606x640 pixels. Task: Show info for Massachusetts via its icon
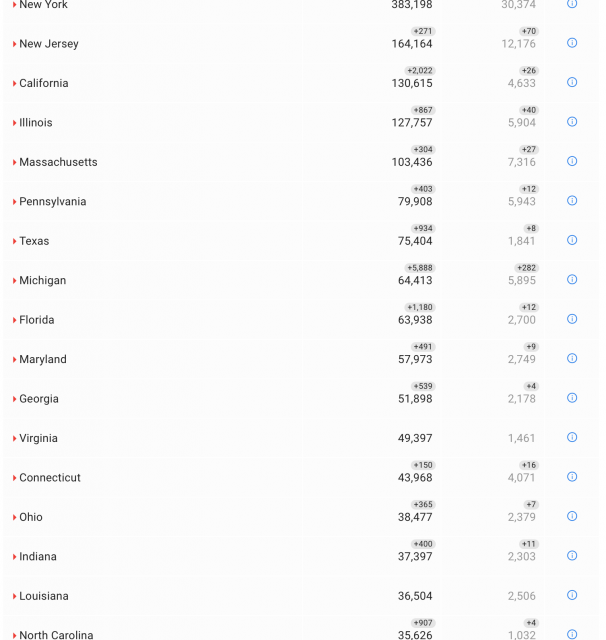tap(572, 161)
